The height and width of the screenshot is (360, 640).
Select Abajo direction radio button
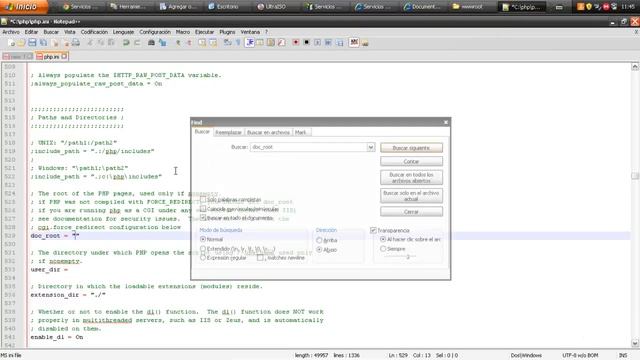click(319, 249)
